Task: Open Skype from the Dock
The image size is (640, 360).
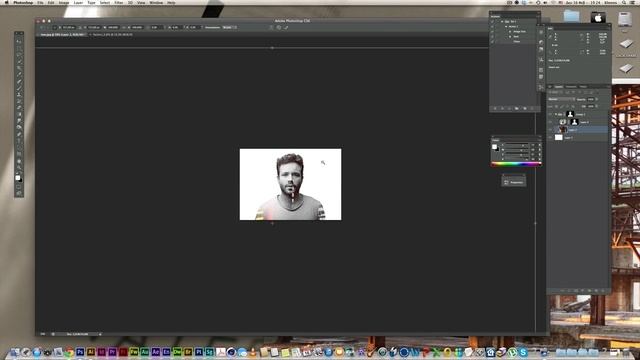Action: (x=523, y=352)
